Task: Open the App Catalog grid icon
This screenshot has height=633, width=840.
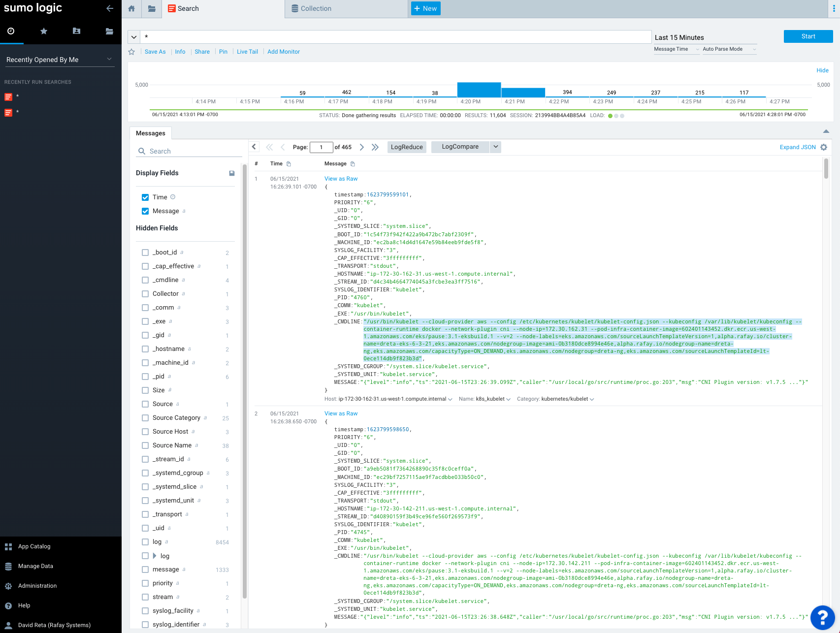Action: pos(8,547)
